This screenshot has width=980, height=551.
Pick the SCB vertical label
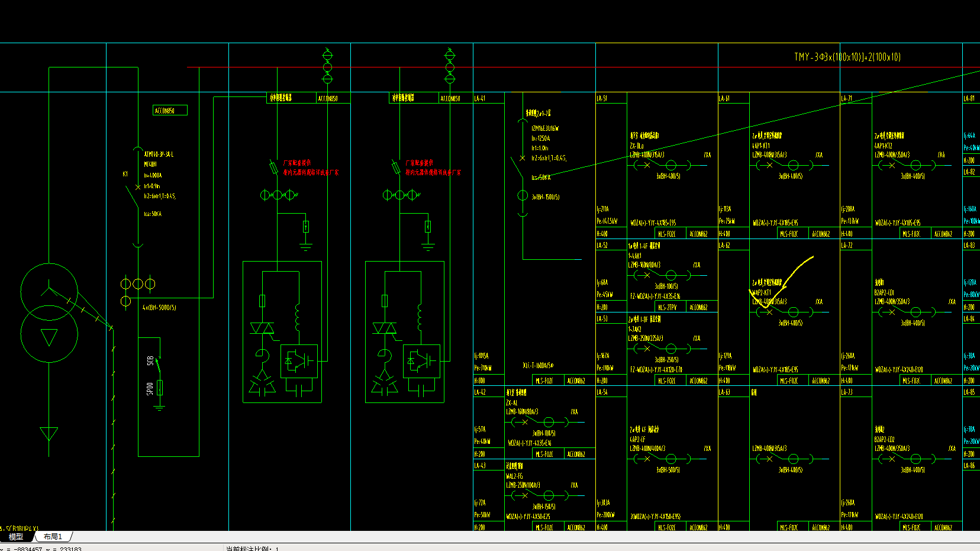150,360
